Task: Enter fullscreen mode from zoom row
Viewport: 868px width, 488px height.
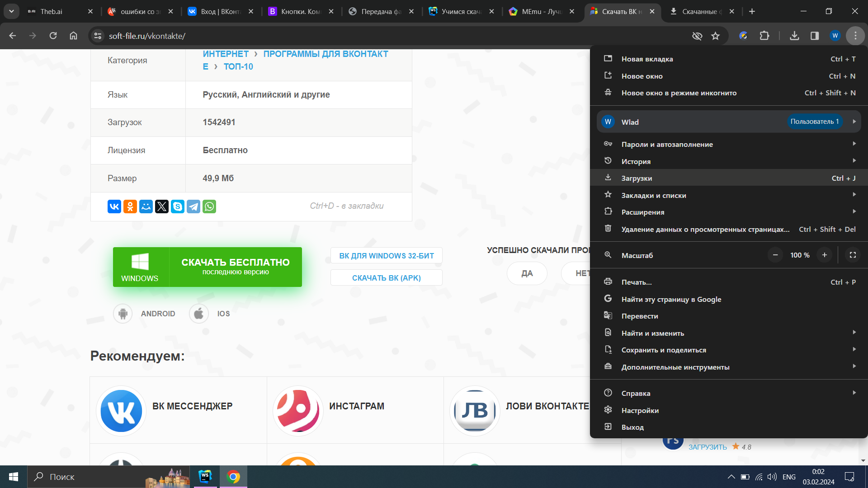Action: 853,255
